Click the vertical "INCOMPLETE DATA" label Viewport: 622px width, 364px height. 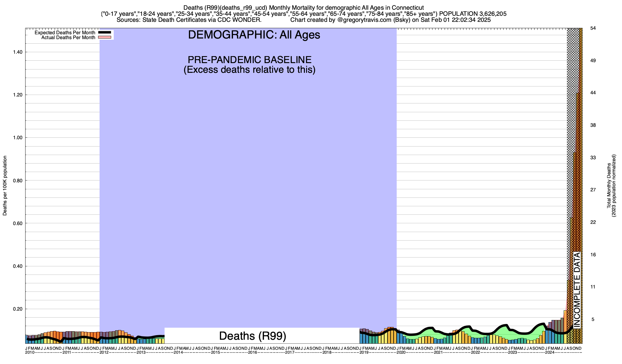click(x=577, y=290)
